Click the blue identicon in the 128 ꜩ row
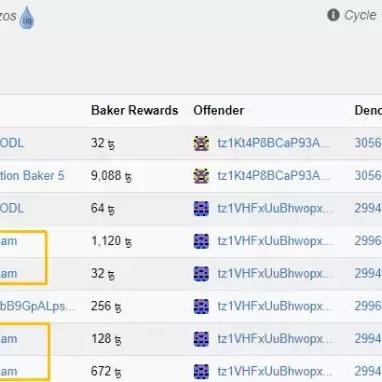The width and height of the screenshot is (382, 382). pos(201,339)
